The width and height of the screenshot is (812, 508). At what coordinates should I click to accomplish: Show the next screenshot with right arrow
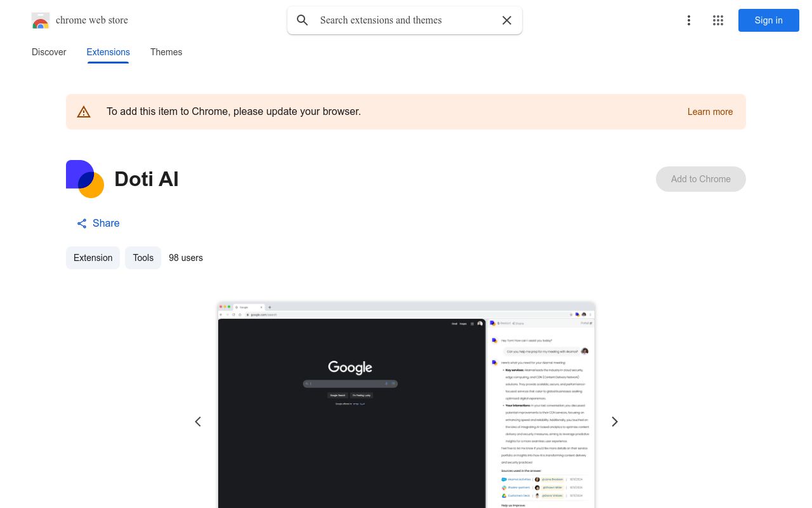click(x=614, y=422)
